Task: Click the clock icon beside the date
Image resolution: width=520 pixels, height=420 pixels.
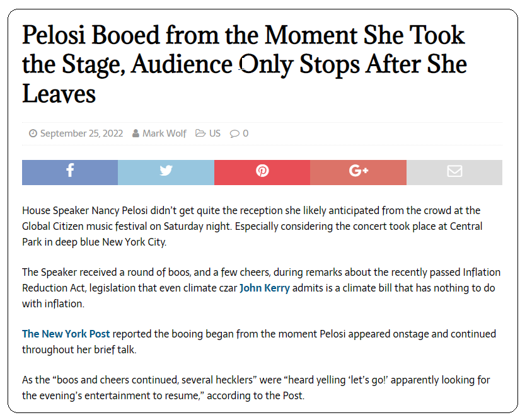Action: tap(33, 133)
